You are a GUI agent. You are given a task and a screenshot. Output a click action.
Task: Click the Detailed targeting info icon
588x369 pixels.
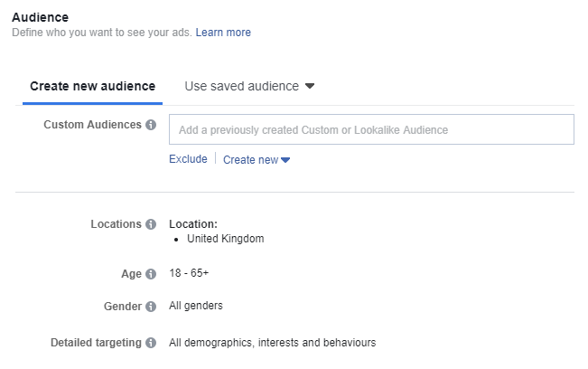tap(151, 343)
